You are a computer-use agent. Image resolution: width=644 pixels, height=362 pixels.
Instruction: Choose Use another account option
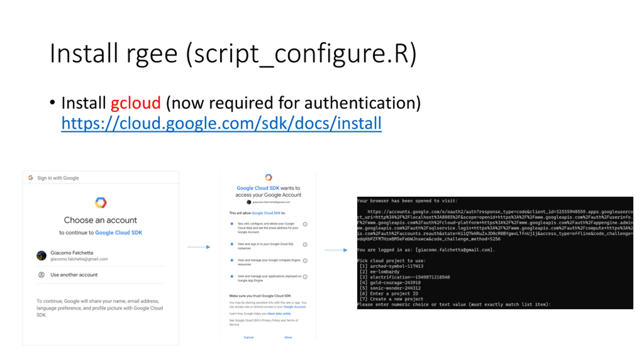coord(101,275)
